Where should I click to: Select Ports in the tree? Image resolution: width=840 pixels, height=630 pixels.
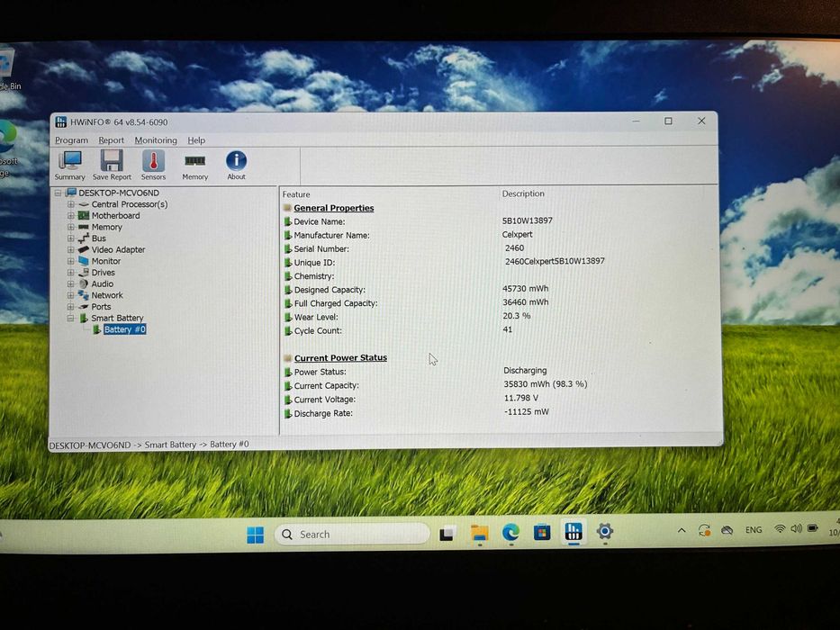(x=101, y=307)
